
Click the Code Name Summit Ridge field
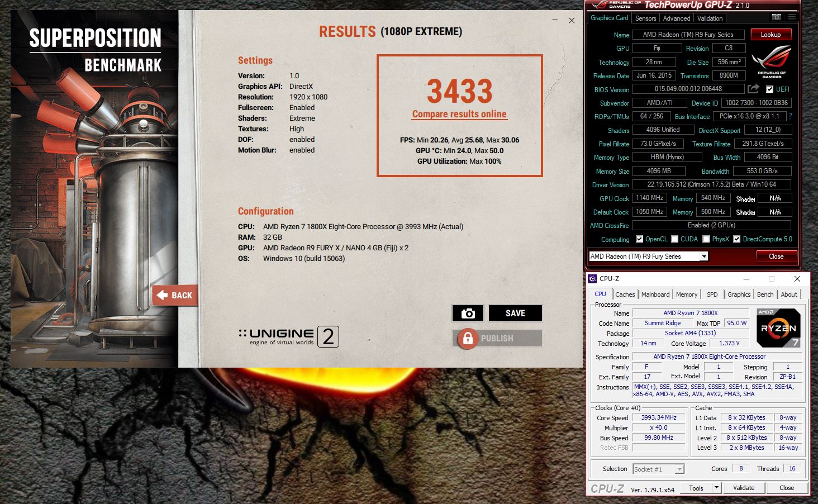pos(663,323)
